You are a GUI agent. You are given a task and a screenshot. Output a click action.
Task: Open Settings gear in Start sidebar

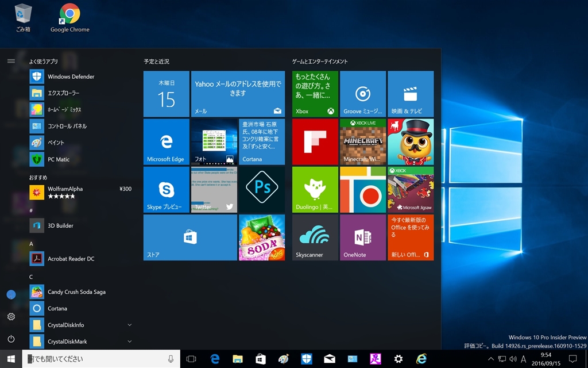pyautogui.click(x=11, y=317)
